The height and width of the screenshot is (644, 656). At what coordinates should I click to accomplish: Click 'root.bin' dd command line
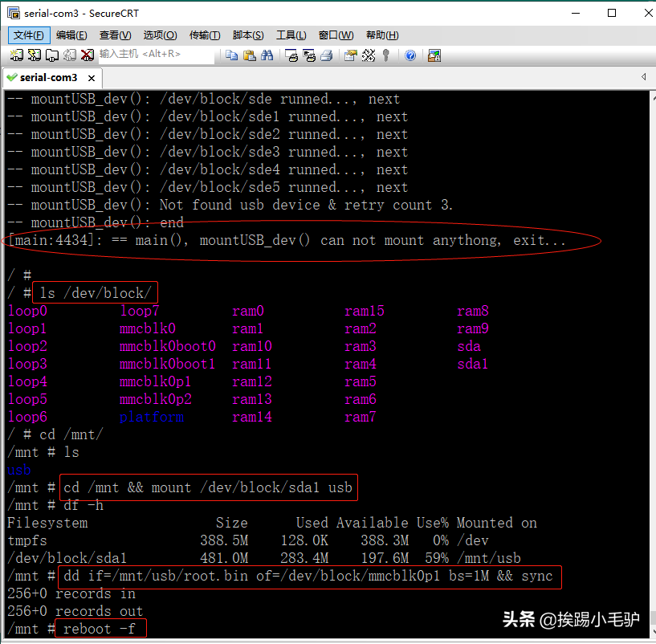[x=308, y=577]
